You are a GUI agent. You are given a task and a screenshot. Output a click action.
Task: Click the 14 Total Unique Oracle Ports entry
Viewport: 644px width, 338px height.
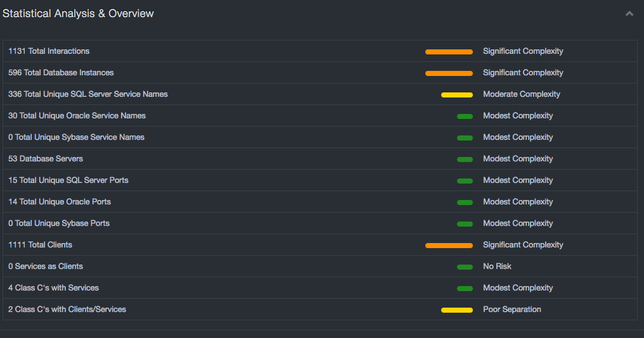point(60,202)
